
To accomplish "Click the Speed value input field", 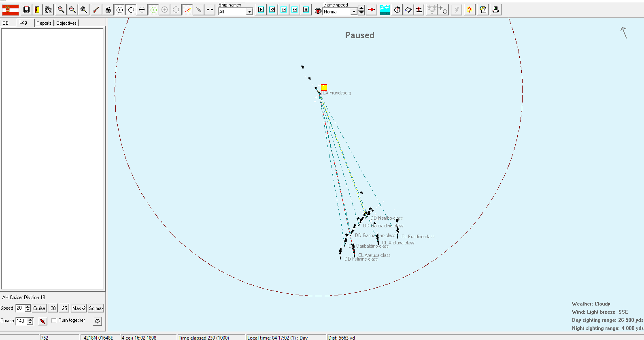I will click(x=20, y=308).
